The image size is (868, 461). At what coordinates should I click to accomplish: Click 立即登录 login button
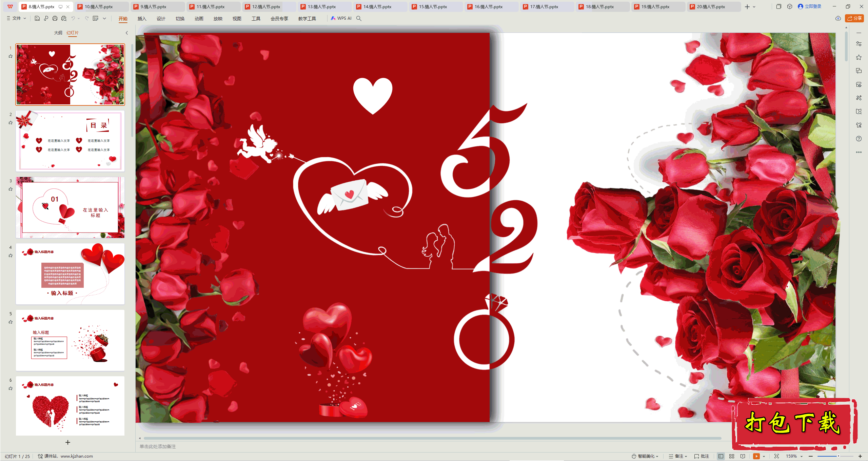(x=809, y=6)
